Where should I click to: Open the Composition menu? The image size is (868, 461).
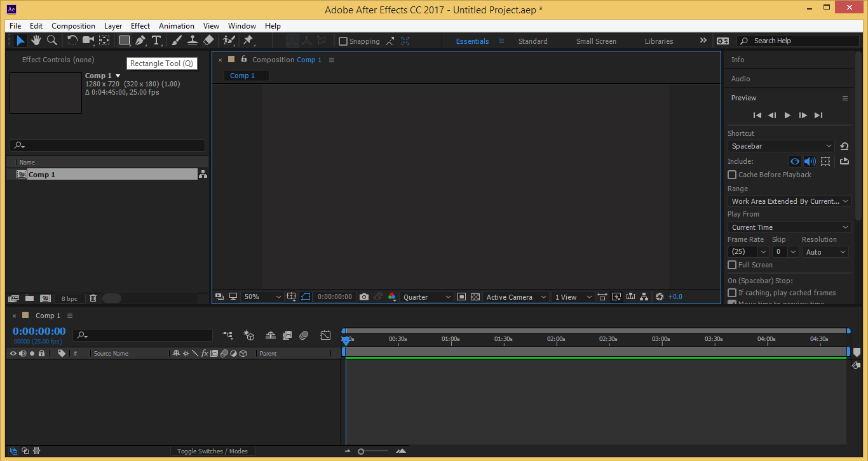tap(73, 26)
